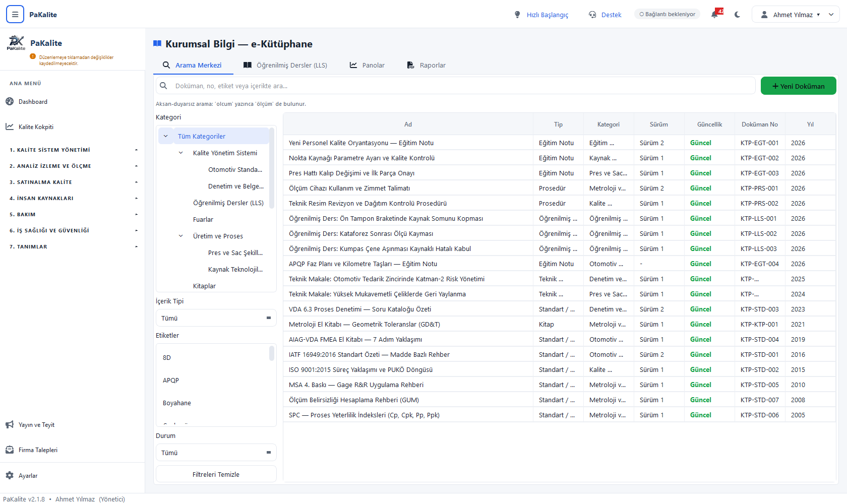Click the Filtreleri Temizle button
The width and height of the screenshot is (847, 504).
[216, 474]
